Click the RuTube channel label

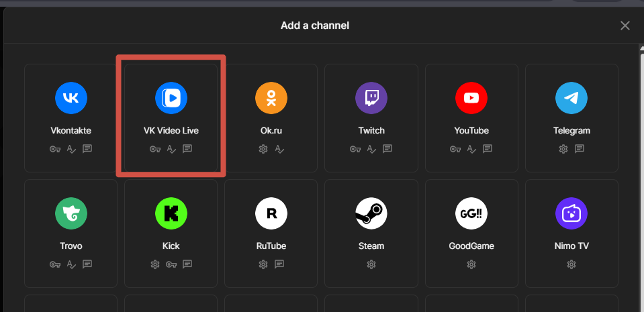(271, 246)
